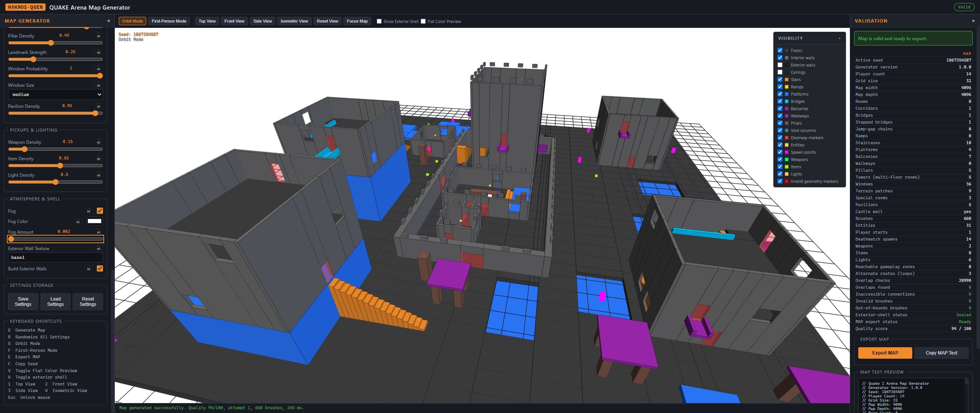Image resolution: width=980 pixels, height=413 pixels.
Task: Select Front View
Action: click(x=234, y=21)
